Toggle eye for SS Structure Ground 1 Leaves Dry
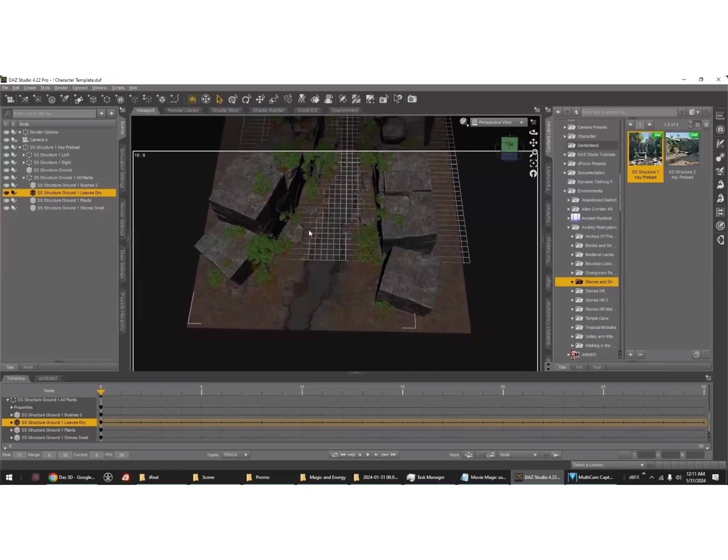The height and width of the screenshot is (560, 728). pos(6,193)
